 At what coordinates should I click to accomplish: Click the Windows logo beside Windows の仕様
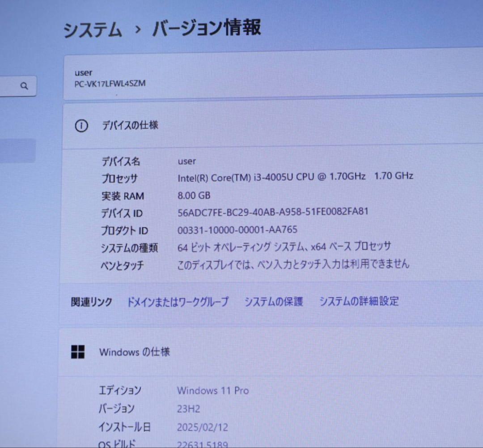click(78, 352)
